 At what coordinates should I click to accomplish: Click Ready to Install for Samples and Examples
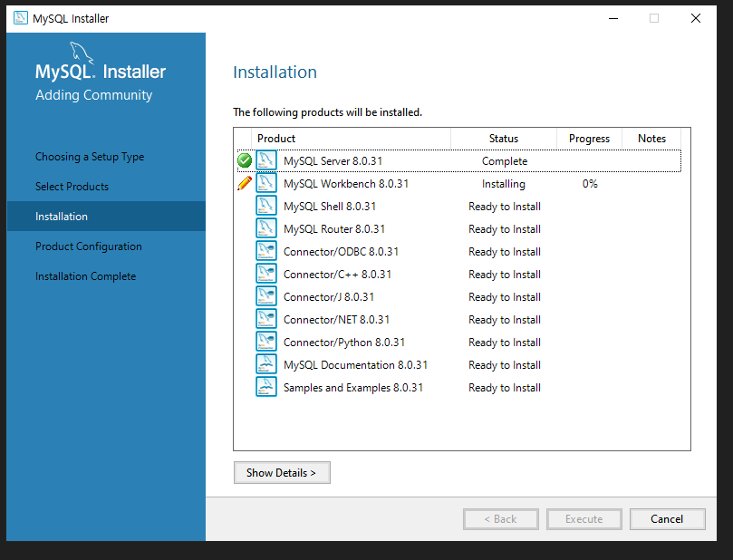click(505, 388)
